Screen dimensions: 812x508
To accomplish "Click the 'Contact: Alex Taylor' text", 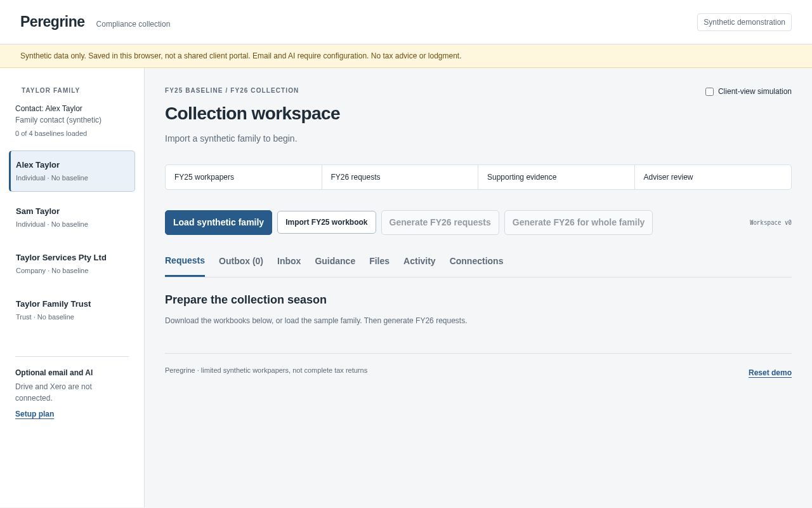I will pos(49,109).
